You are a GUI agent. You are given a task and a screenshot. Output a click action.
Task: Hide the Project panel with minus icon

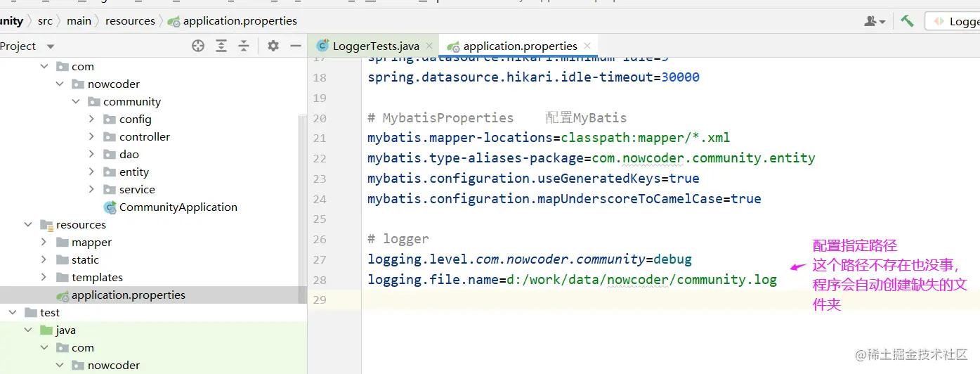click(296, 46)
